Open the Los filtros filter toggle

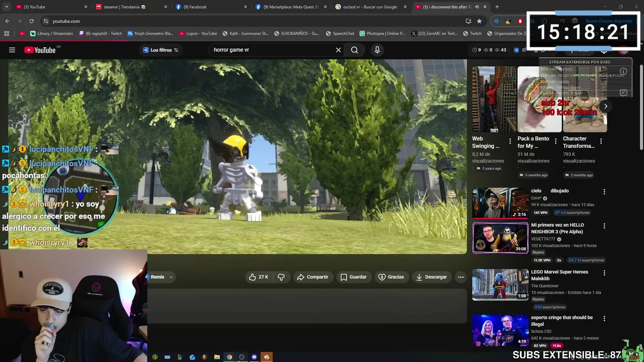click(160, 50)
